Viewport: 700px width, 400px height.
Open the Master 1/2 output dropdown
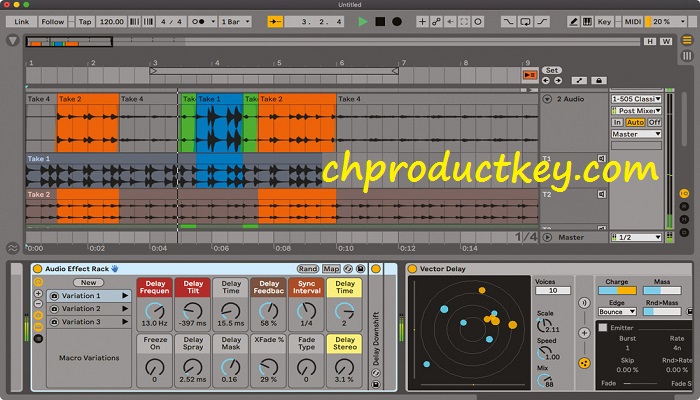tap(636, 238)
